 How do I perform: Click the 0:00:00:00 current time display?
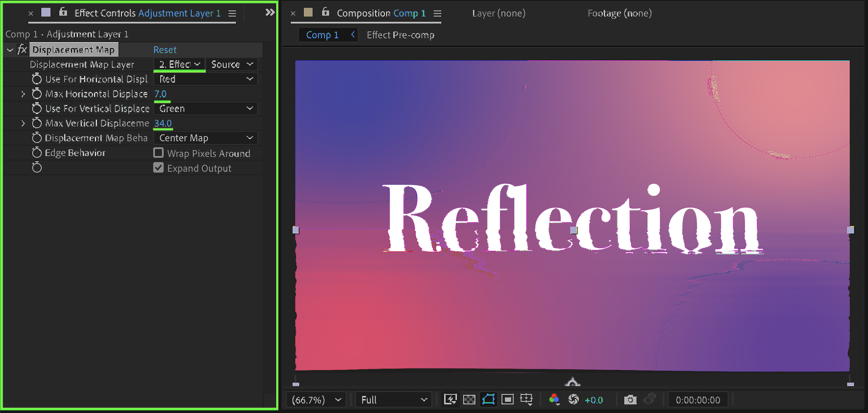coord(697,400)
